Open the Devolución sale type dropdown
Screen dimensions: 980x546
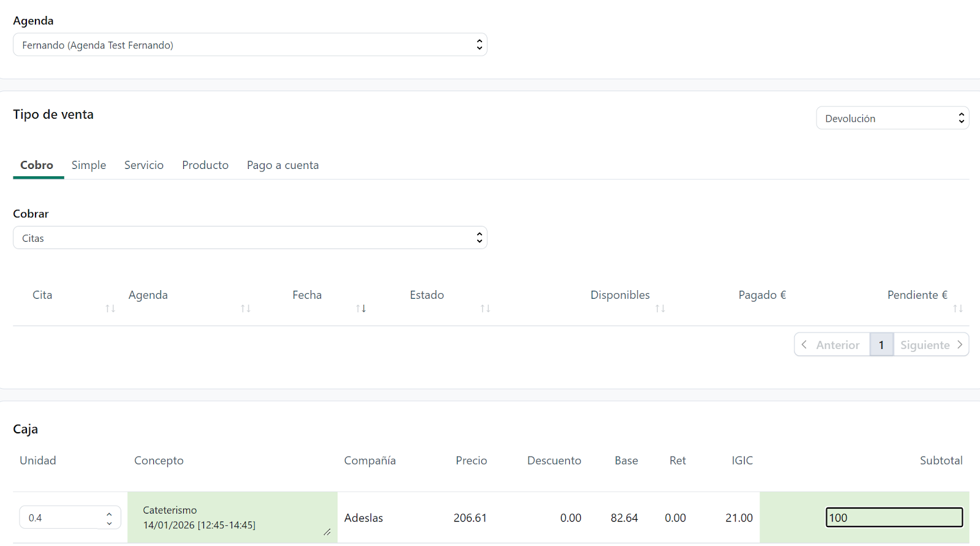click(892, 118)
